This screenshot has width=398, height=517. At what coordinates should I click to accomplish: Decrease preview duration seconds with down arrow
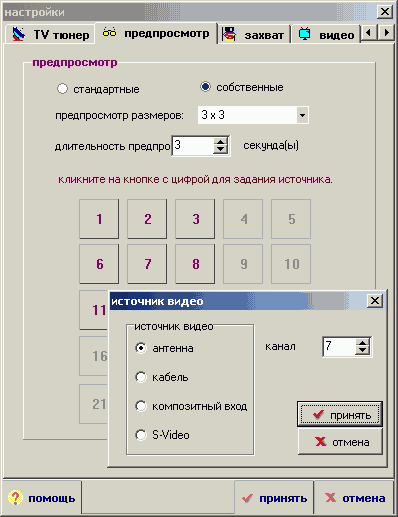tap(220, 149)
